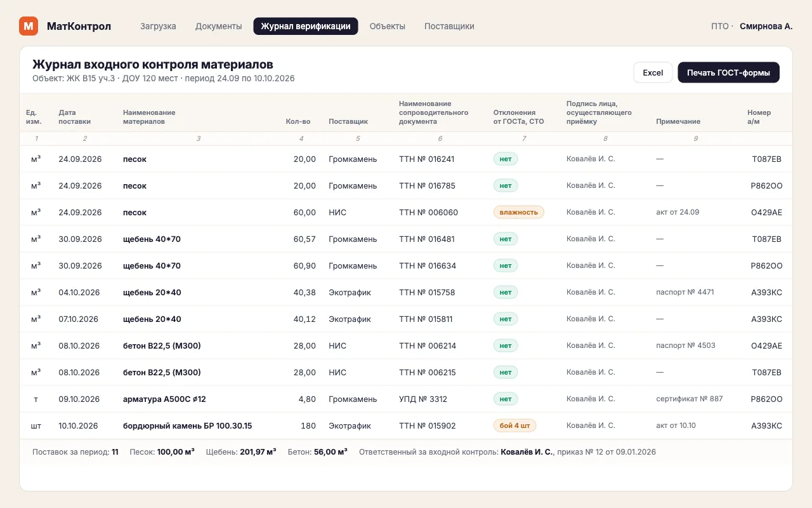Select document ТТН № 016785
The width and height of the screenshot is (812, 508).
[x=427, y=185]
